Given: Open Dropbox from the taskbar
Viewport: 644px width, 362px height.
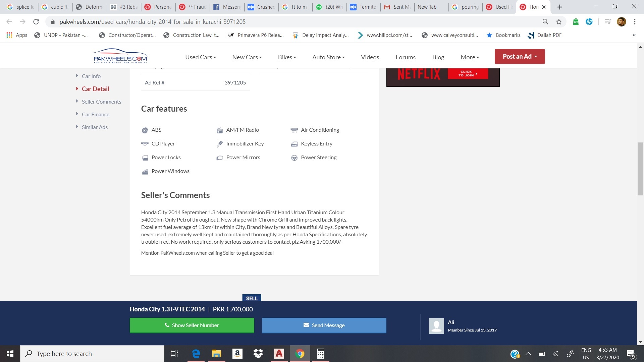Looking at the screenshot, I should click(258, 354).
